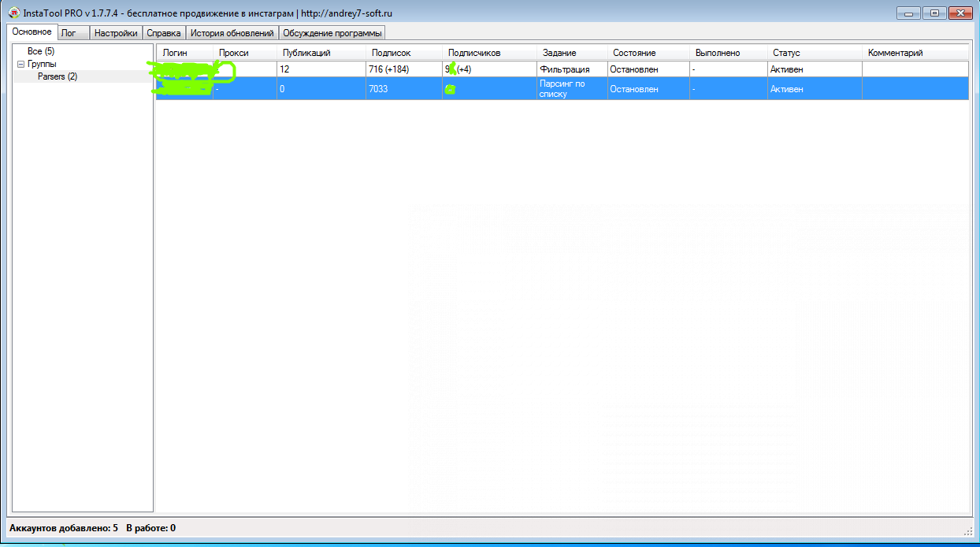Viewport: 980px width, 547px height.
Task: Switch to the Лог tab
Action: pos(69,33)
